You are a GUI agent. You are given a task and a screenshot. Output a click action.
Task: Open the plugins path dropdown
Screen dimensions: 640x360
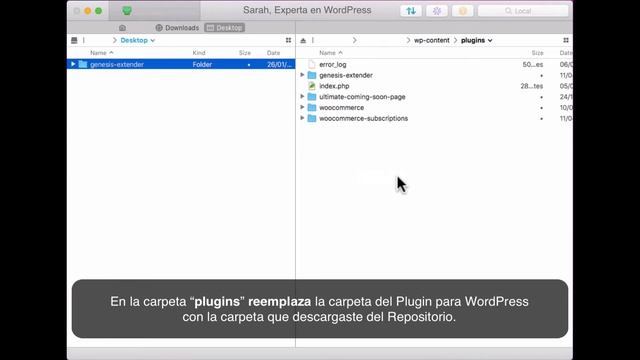[x=476, y=40]
